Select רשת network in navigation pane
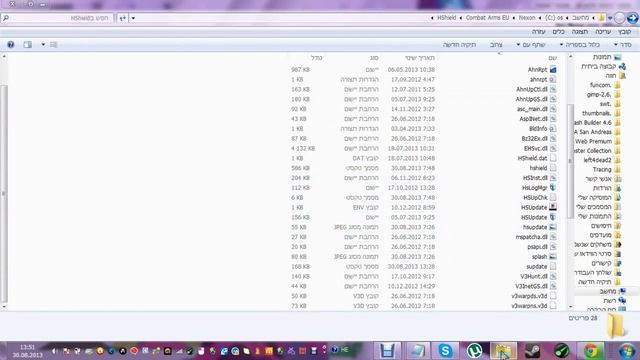 (615, 300)
